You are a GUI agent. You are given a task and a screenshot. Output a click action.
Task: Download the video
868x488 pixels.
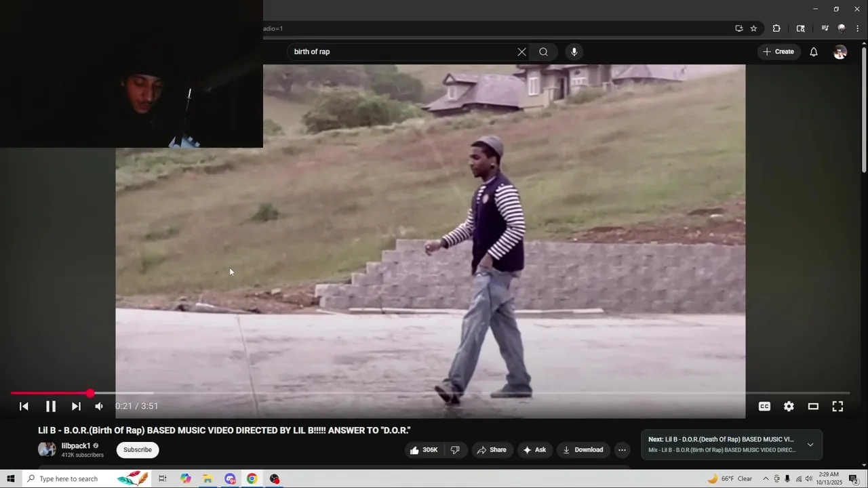[583, 450]
